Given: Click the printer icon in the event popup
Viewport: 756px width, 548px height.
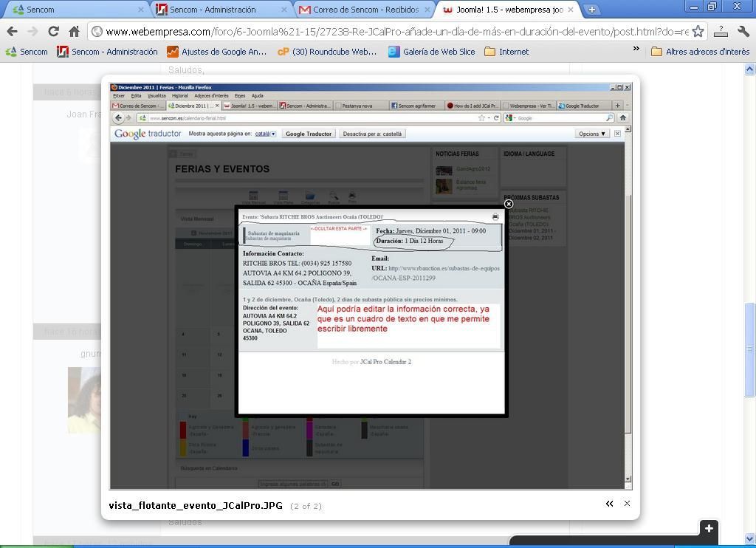Looking at the screenshot, I should pyautogui.click(x=495, y=217).
